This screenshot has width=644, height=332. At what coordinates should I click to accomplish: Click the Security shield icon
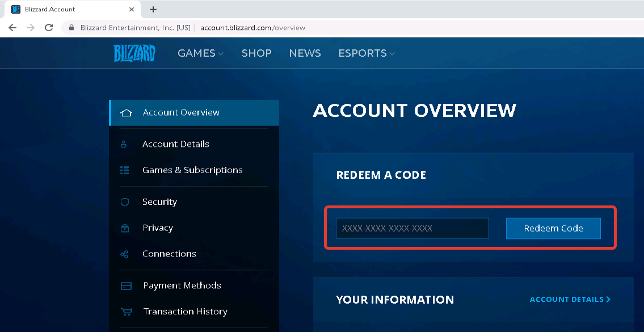tap(125, 202)
